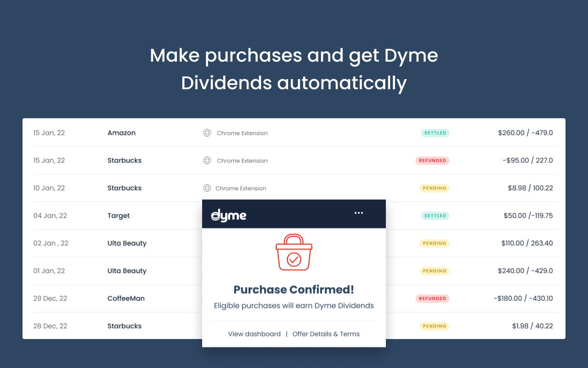Click globe icon in 15 Jan Starbucks row
This screenshot has height=368, width=588.
click(207, 161)
